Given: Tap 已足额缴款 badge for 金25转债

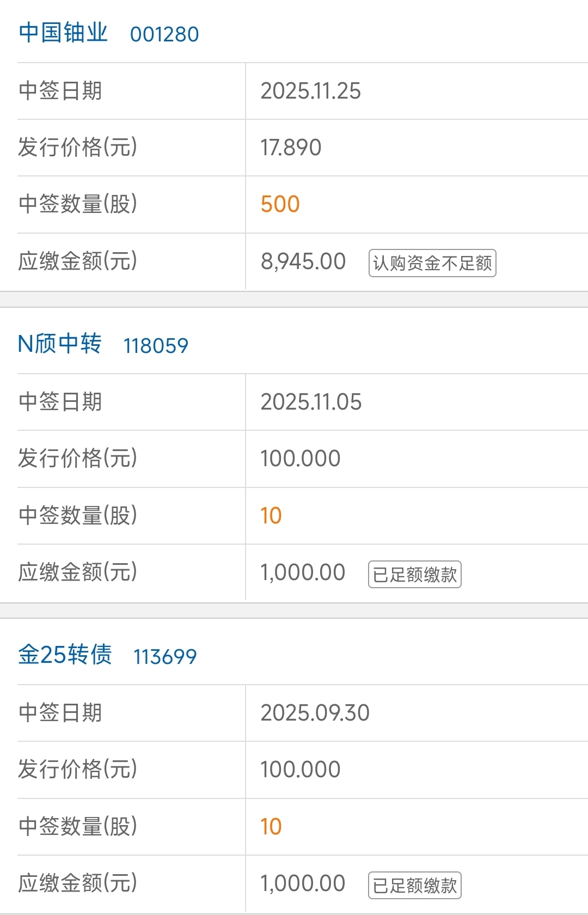Looking at the screenshot, I should 415,885.
